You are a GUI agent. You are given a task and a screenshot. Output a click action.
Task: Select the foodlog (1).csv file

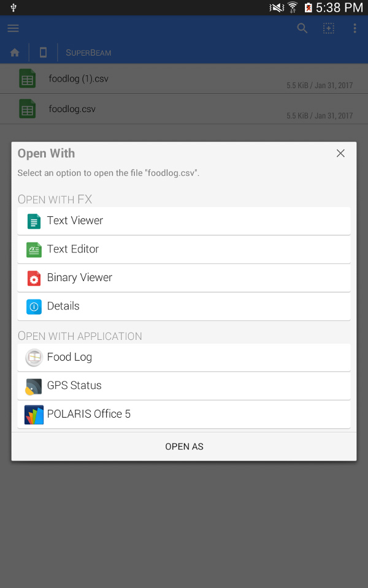(184, 79)
